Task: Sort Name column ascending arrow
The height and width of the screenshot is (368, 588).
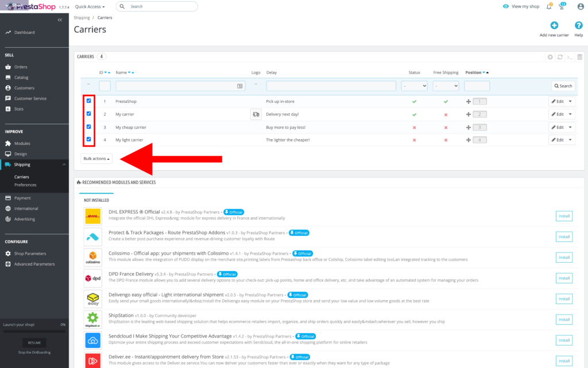Action: pyautogui.click(x=133, y=73)
